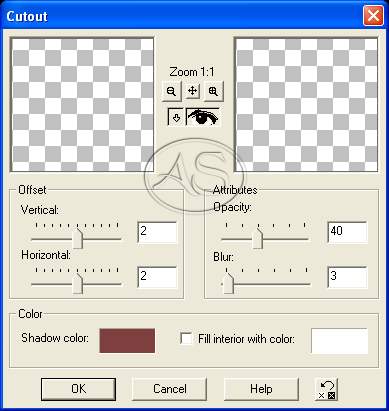Click the left before-preview pane
The width and height of the screenshot is (389, 411).
(82, 105)
